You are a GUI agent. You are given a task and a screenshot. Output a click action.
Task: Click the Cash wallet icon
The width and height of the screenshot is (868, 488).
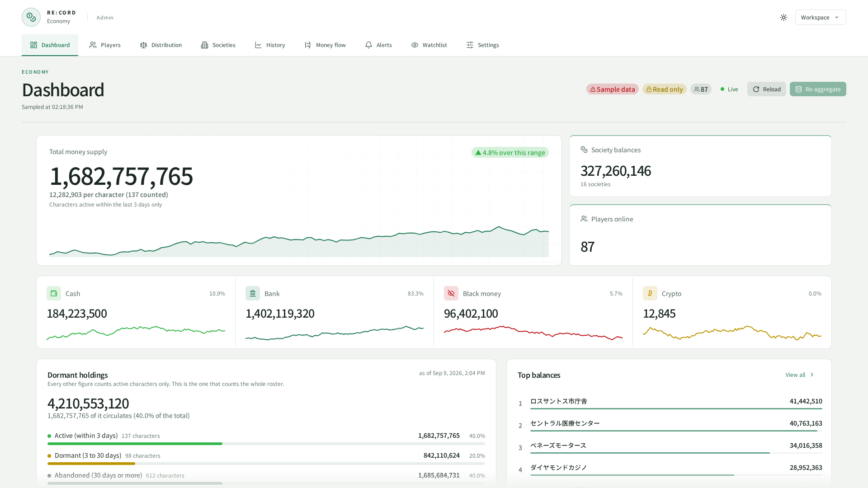54,293
